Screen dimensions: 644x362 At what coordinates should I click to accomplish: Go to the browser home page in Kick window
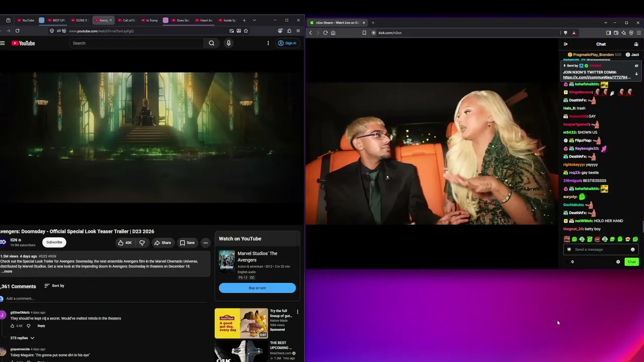pos(333,33)
